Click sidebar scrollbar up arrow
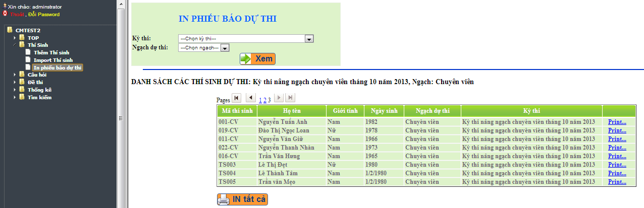Screen dimensions: 644x208 [x=121, y=4]
